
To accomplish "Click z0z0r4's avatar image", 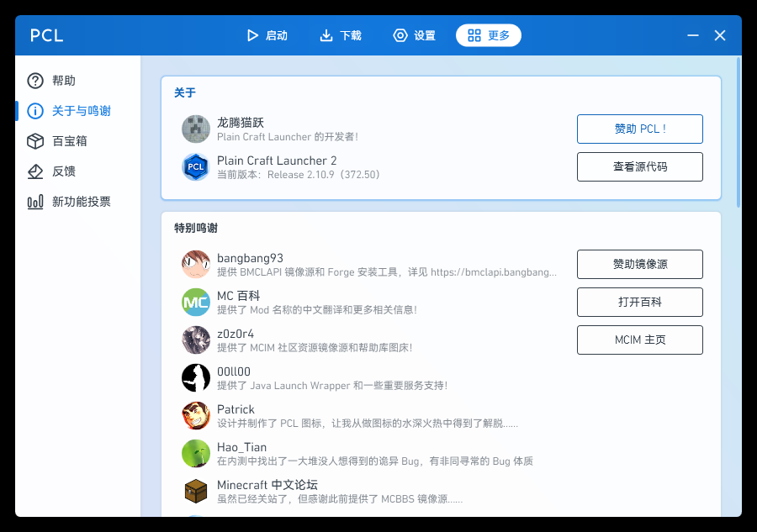I will click(x=196, y=340).
